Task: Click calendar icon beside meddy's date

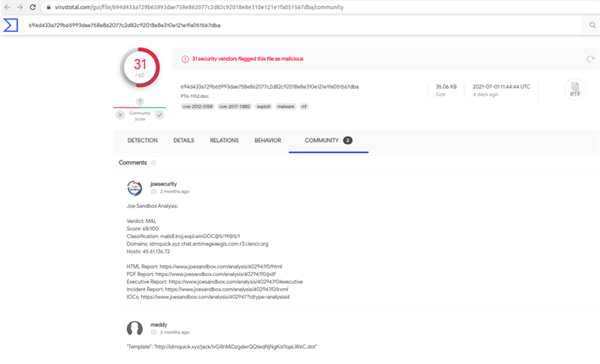Action: pyautogui.click(x=154, y=332)
